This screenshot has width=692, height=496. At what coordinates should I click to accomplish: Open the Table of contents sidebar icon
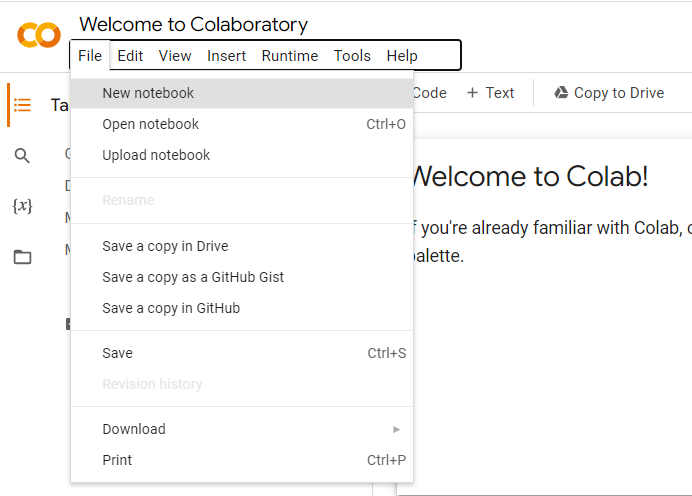pos(22,105)
